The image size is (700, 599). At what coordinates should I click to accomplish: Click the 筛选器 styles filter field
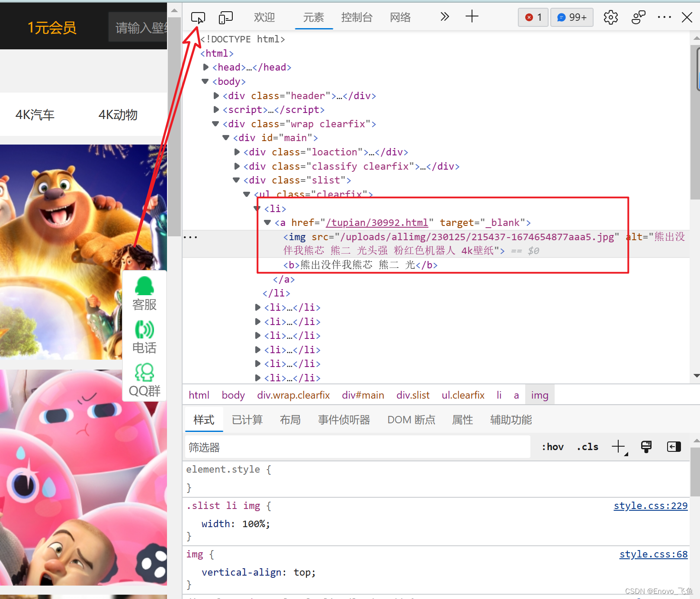tap(357, 447)
